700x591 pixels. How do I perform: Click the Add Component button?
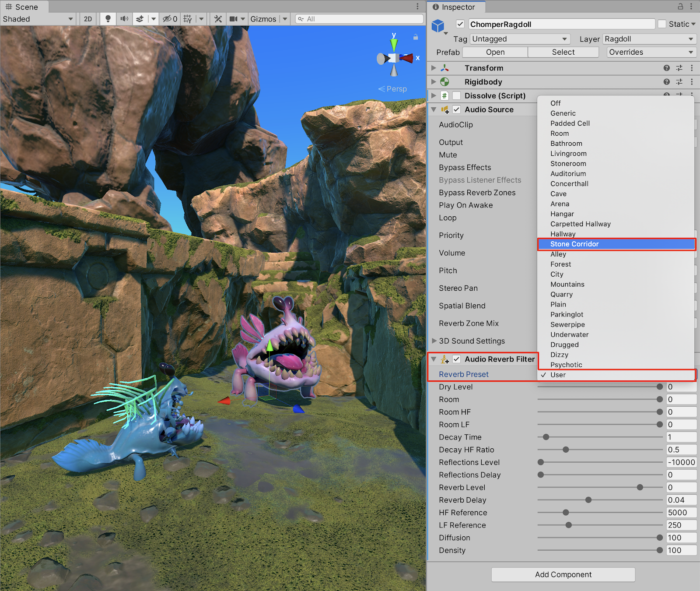(x=563, y=574)
